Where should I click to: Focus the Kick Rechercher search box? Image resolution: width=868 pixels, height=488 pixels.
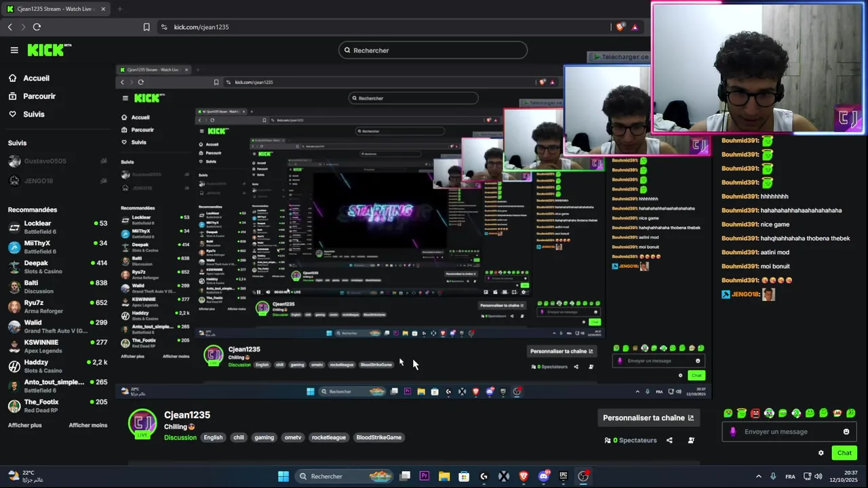[x=433, y=50]
